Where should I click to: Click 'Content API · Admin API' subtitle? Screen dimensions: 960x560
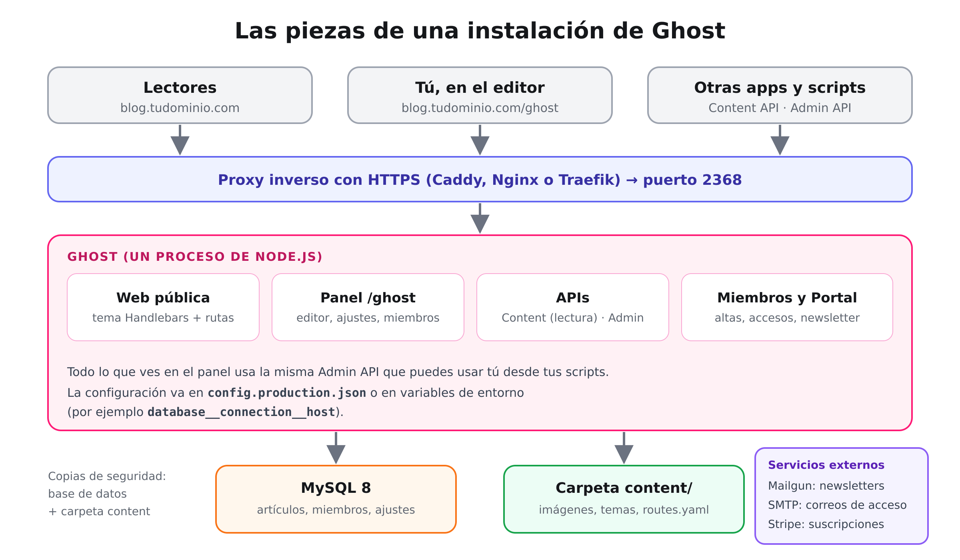tap(780, 108)
